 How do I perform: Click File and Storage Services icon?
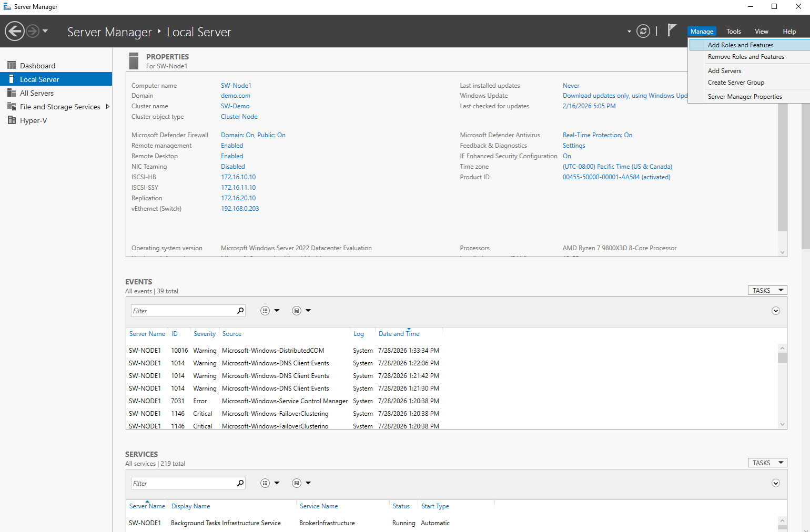12,106
